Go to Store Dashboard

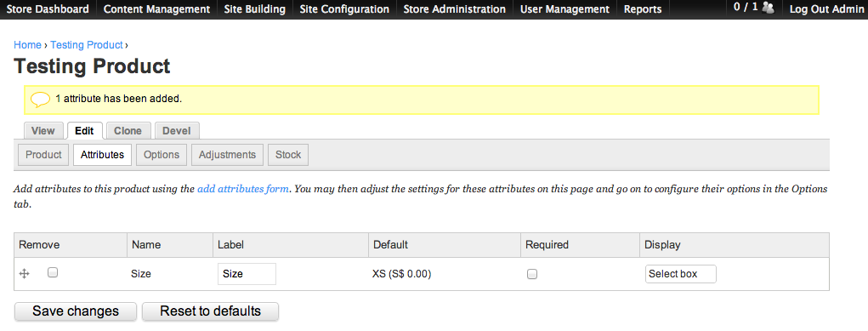[x=48, y=9]
